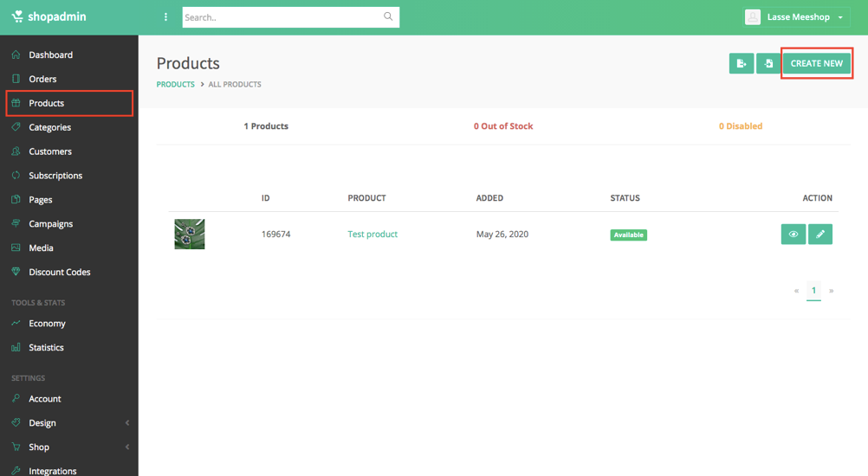868x476 pixels.
Task: Click the STATUS column header
Action: click(625, 198)
